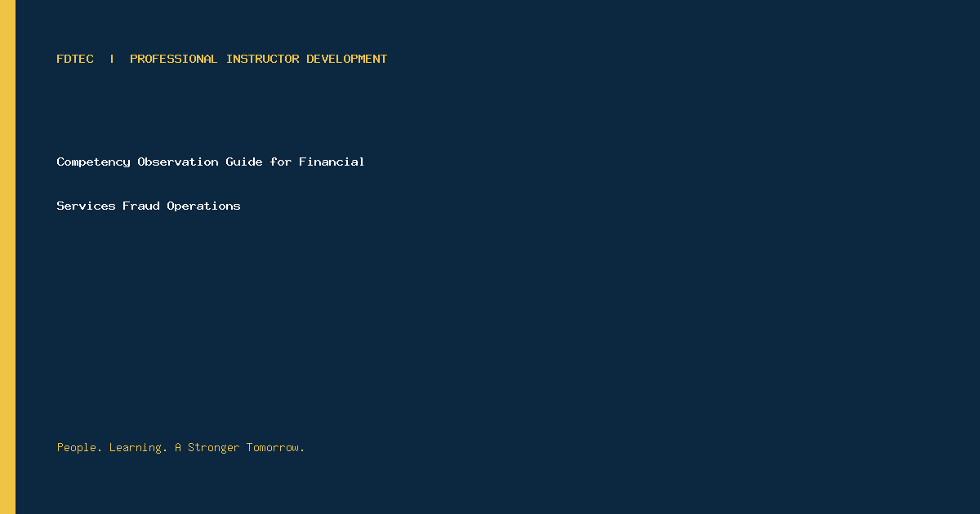Select the Services Fraud Operations title line
Screen dimensions: 980x514
(149, 206)
